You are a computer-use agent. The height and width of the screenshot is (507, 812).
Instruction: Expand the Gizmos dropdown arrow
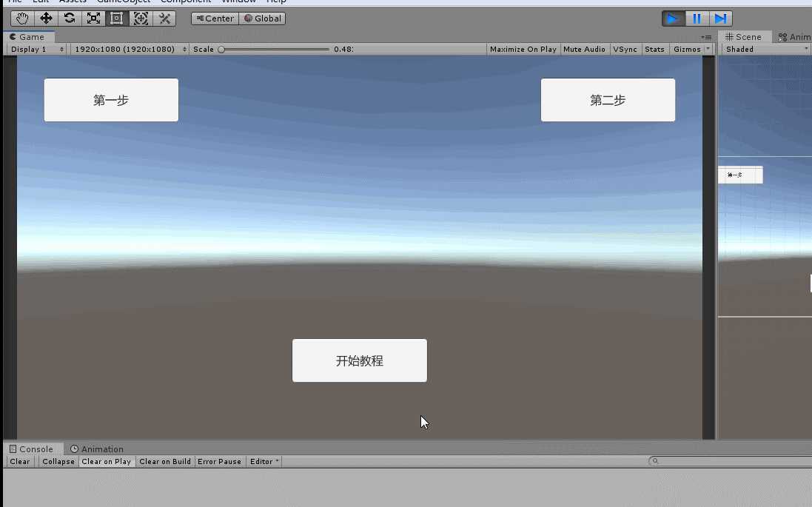tap(708, 49)
